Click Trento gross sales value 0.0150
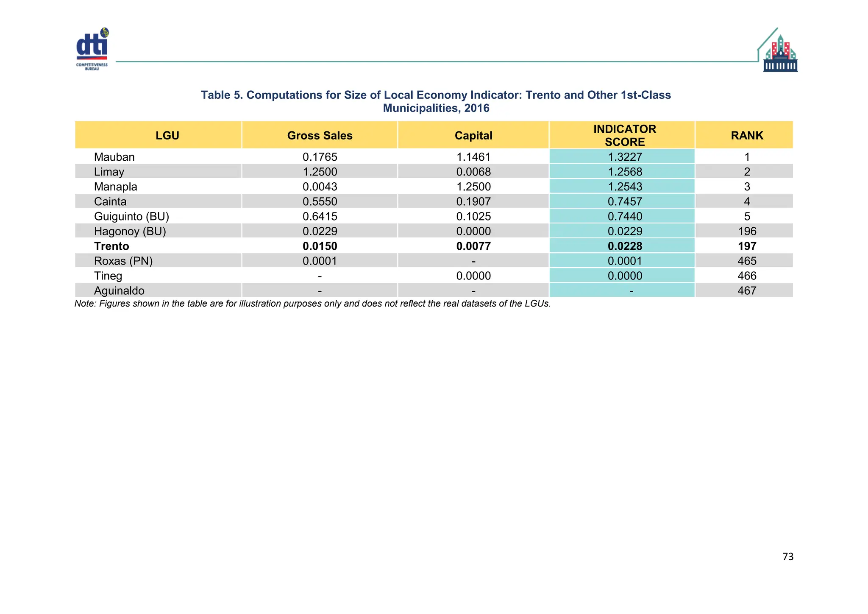The height and width of the screenshot is (614, 868). pos(320,246)
